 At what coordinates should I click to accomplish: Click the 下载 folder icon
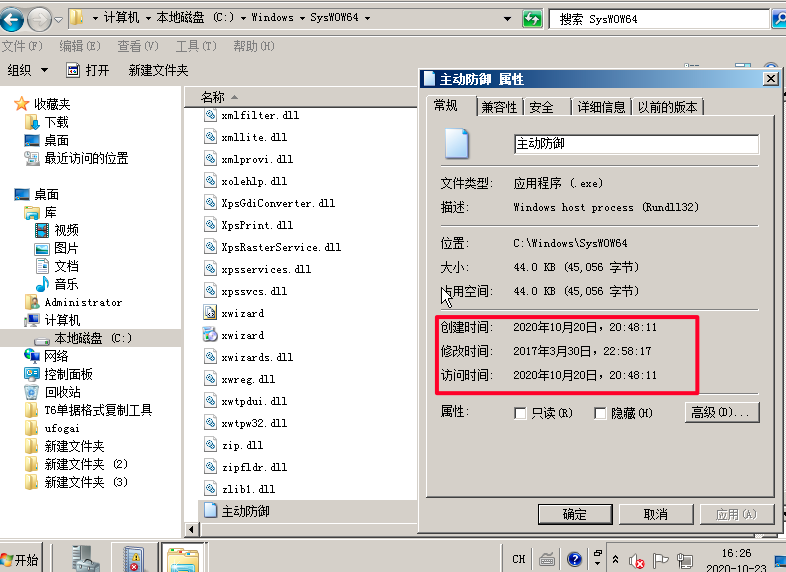tap(32, 122)
